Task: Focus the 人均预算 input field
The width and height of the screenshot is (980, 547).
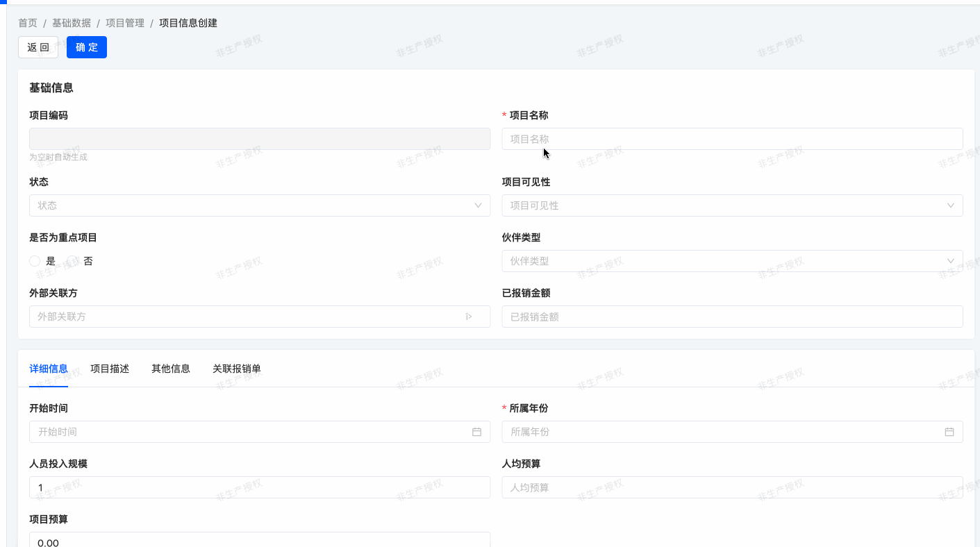Action: click(731, 487)
